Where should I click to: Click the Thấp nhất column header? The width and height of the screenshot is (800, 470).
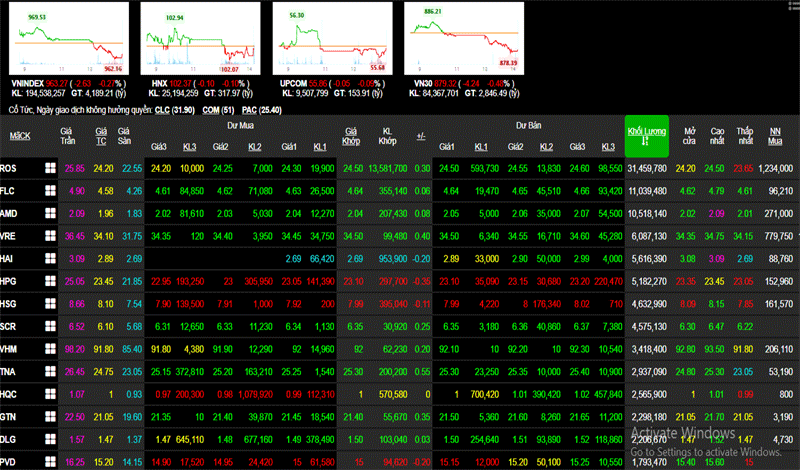(x=745, y=136)
